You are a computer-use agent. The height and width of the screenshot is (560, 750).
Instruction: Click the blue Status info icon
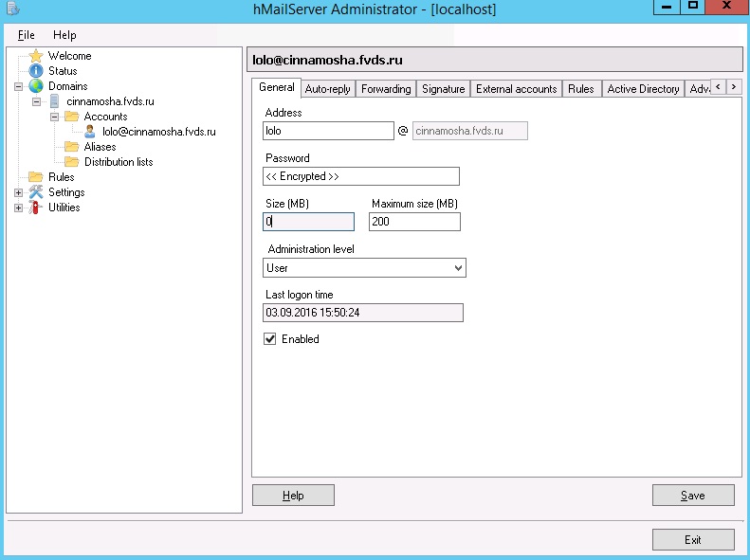[36, 71]
